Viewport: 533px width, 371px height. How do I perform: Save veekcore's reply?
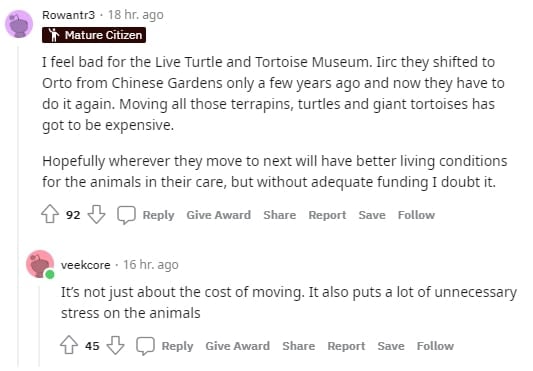[391, 346]
